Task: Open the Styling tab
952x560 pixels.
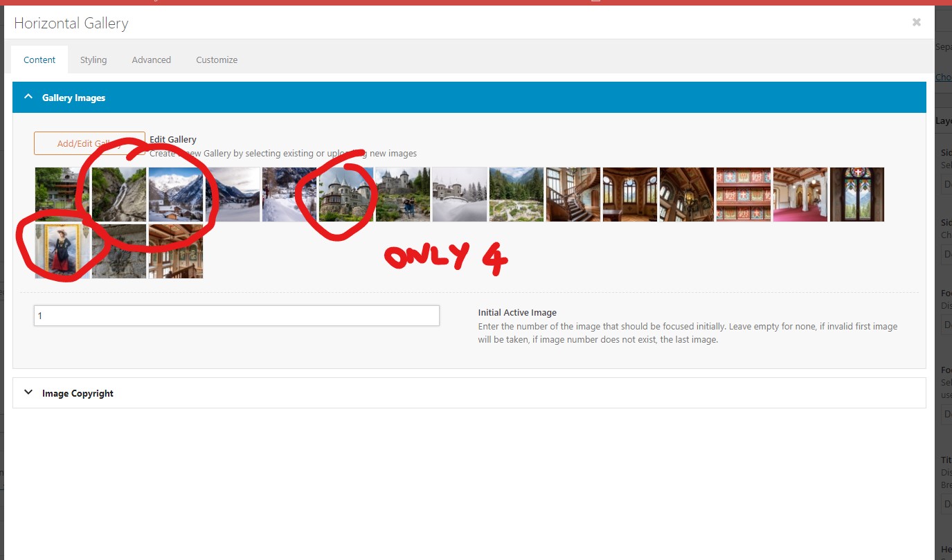Action: [x=93, y=60]
